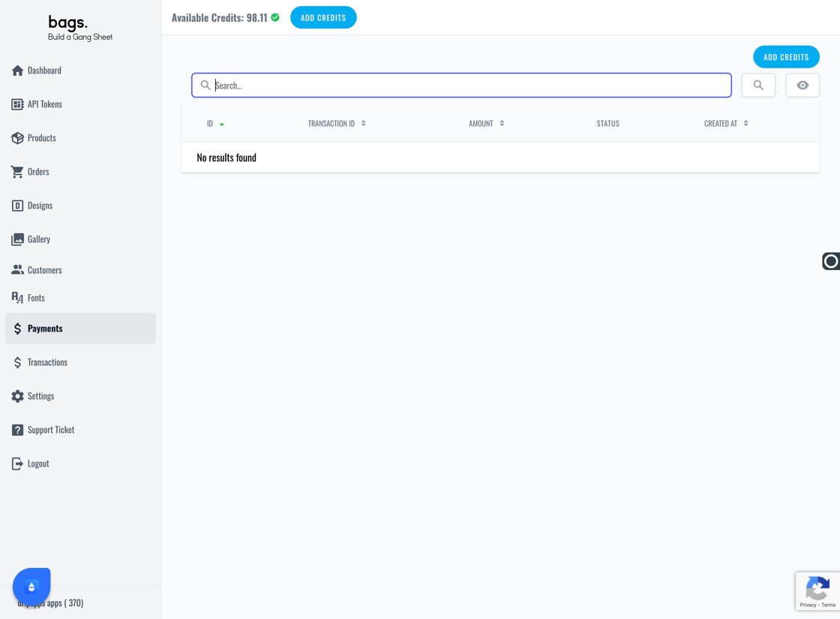The image size is (840, 619).
Task: Click the Transactions dollar icon
Action: click(x=18, y=363)
